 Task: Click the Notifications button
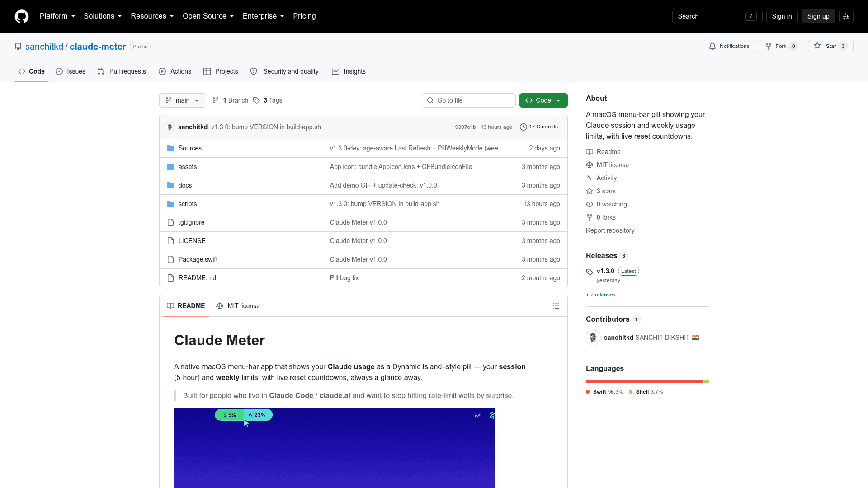tap(729, 46)
